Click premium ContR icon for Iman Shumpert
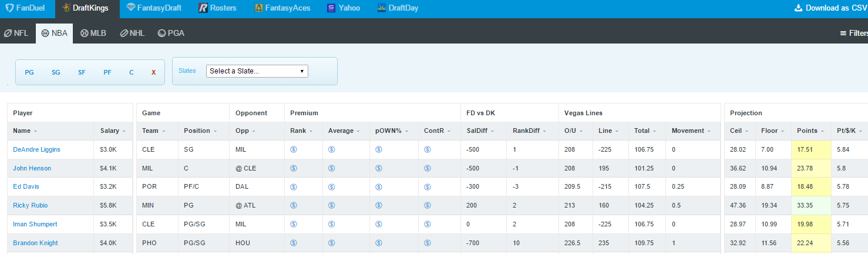 click(x=428, y=224)
